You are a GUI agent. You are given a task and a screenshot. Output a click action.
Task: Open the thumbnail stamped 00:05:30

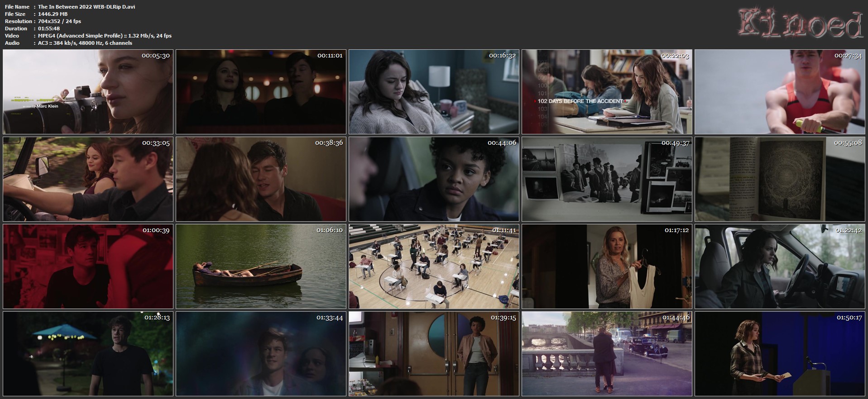click(88, 92)
